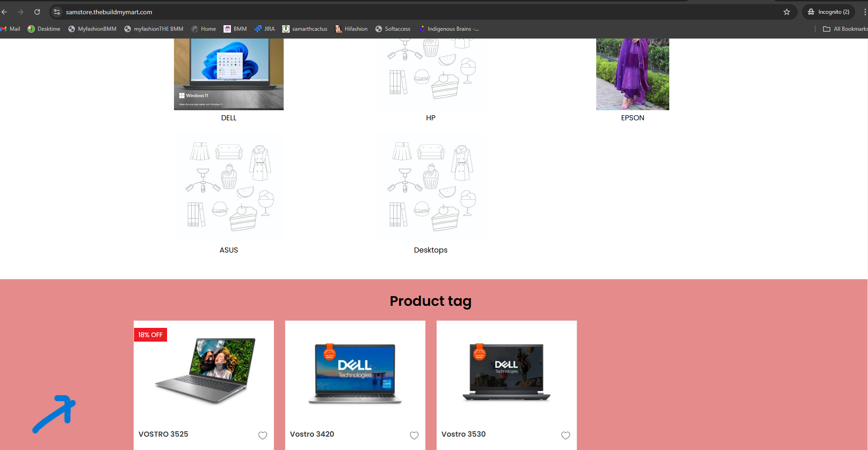Open the EPSON category label
This screenshot has width=868, height=450.
pyautogui.click(x=633, y=118)
